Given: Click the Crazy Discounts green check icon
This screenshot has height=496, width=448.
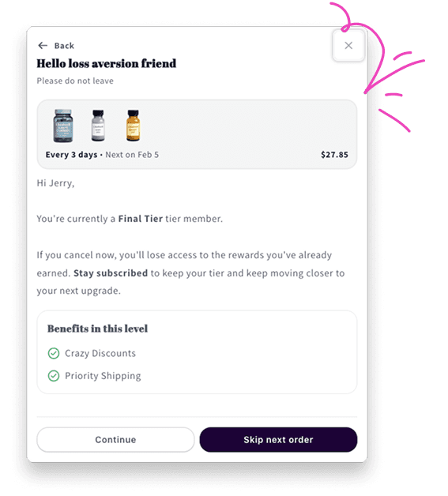Looking at the screenshot, I should pos(54,353).
